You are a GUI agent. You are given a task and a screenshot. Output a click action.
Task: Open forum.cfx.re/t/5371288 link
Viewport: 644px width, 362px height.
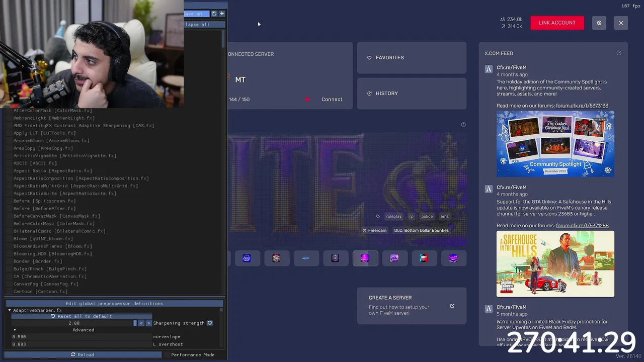(582, 226)
